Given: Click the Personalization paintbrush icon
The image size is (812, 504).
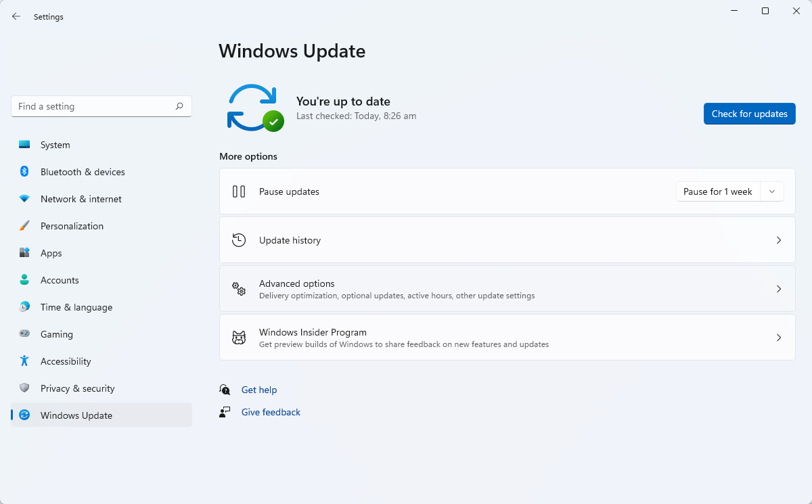Looking at the screenshot, I should click(24, 226).
